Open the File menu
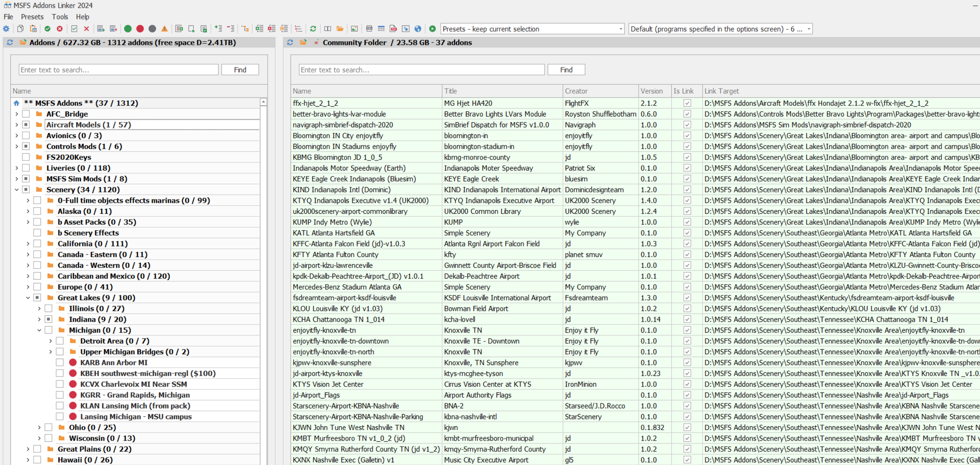The width and height of the screenshot is (980, 465). point(9,17)
